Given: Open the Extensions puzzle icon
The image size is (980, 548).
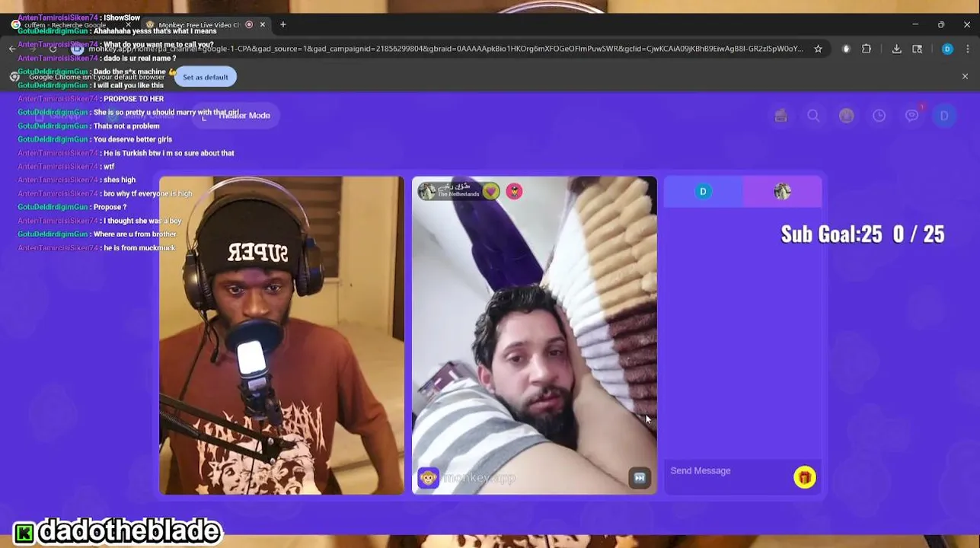Looking at the screenshot, I should 867,49.
